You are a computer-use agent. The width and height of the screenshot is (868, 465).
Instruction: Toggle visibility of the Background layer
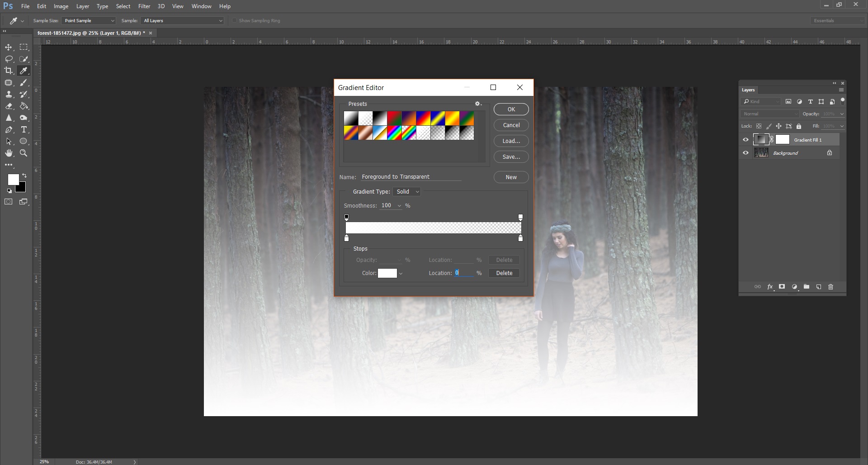pos(745,153)
